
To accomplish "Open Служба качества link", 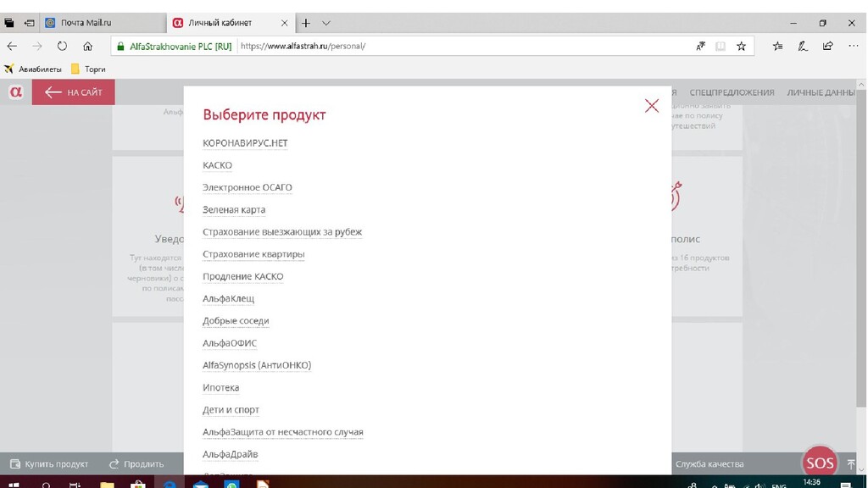I will (709, 463).
